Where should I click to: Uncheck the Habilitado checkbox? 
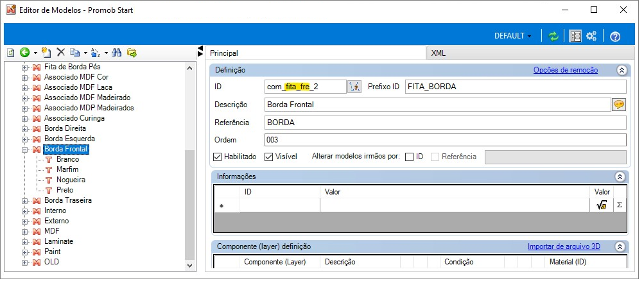[x=218, y=157]
